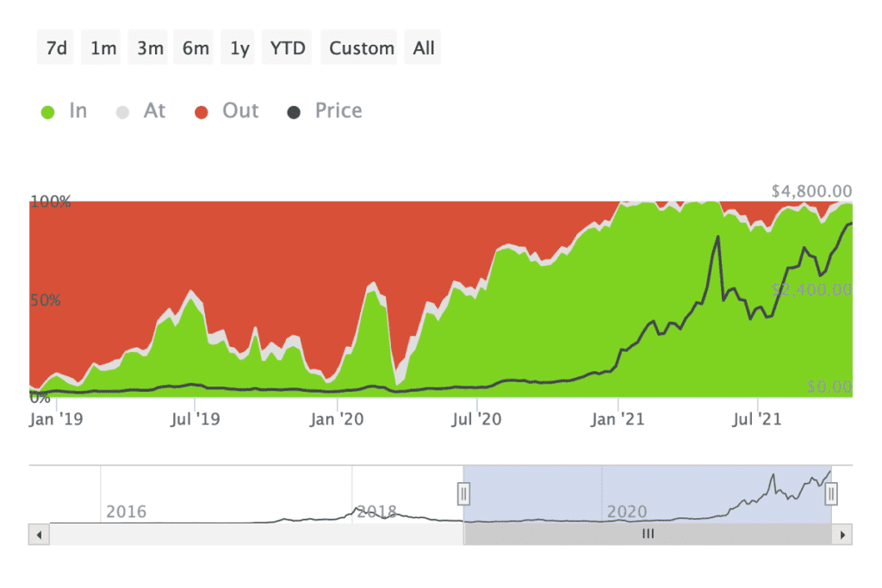Image resolution: width=882 pixels, height=588 pixels.
Task: Display All available history
Action: pyautogui.click(x=424, y=48)
